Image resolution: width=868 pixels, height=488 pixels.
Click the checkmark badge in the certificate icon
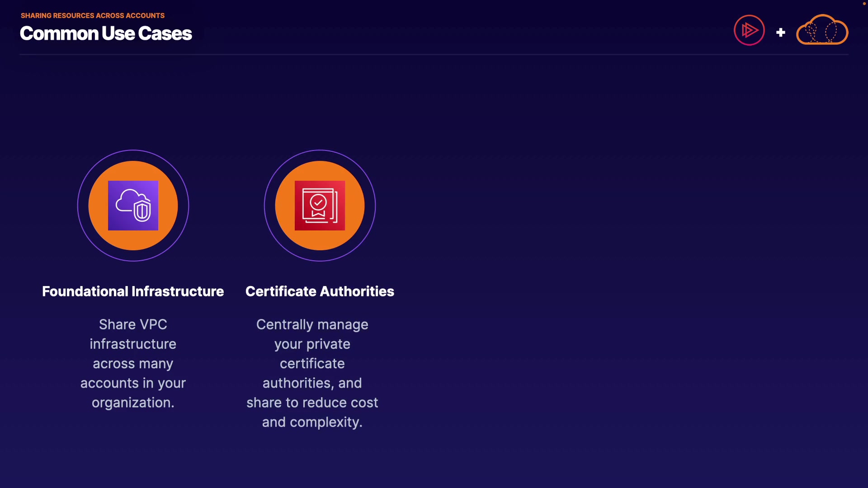(x=318, y=202)
